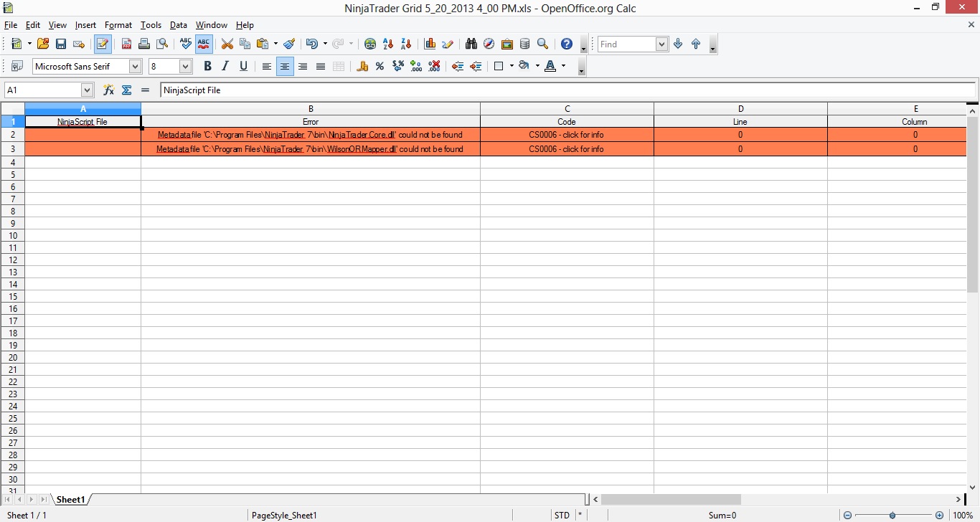Find previous match with up arrow
980x522 pixels.
[x=696, y=44]
